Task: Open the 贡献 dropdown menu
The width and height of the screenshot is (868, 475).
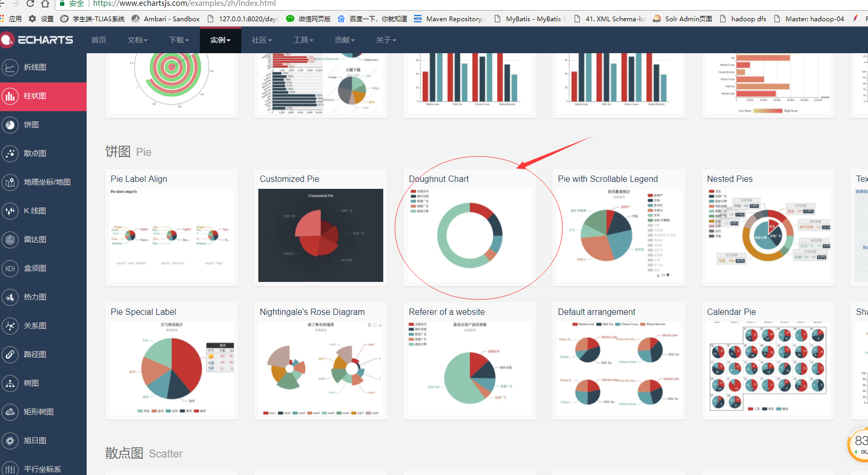Action: pos(344,40)
